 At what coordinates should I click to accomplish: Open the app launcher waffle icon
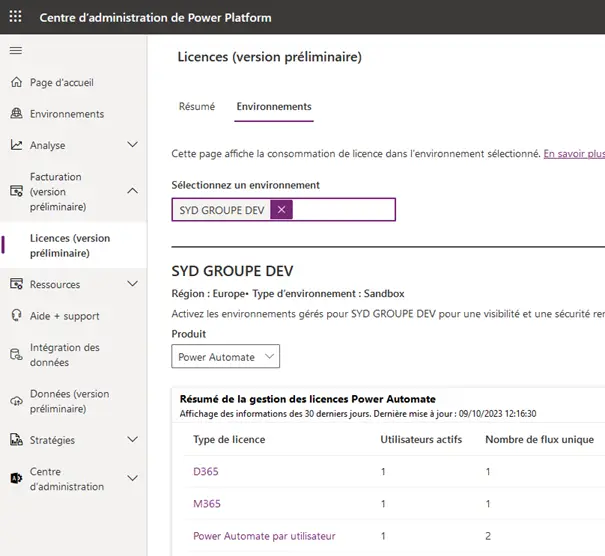(15, 17)
